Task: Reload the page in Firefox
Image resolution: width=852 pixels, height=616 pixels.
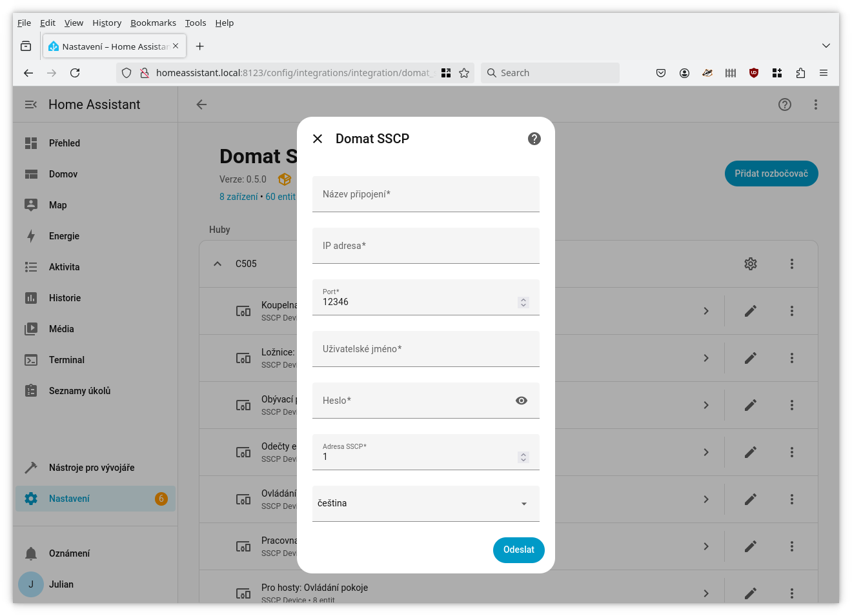Action: 75,73
